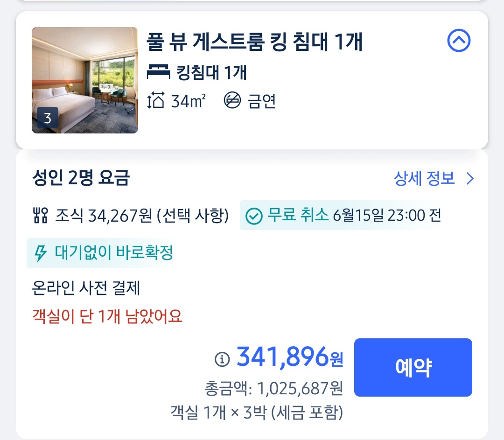Click the lightning instant confirmation icon

coord(41,253)
